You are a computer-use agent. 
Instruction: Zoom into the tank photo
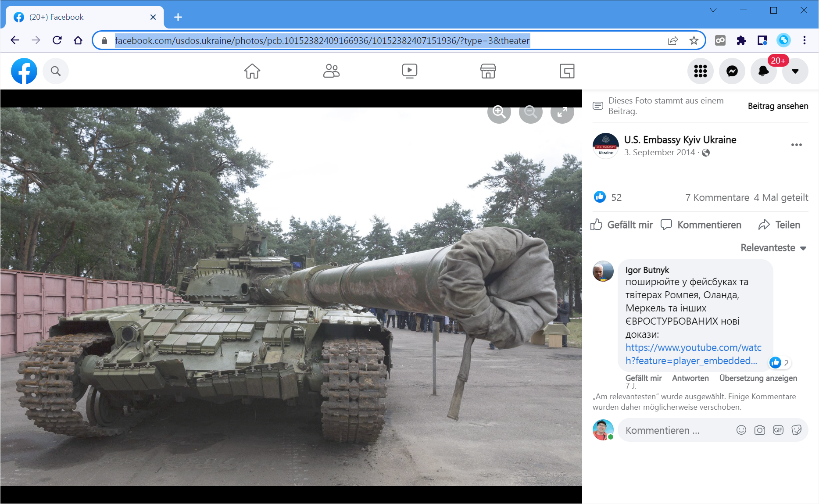click(x=499, y=113)
